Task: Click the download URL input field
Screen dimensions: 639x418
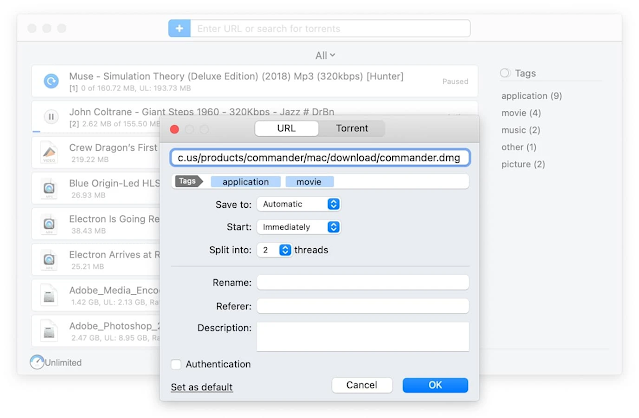Action: (320, 158)
